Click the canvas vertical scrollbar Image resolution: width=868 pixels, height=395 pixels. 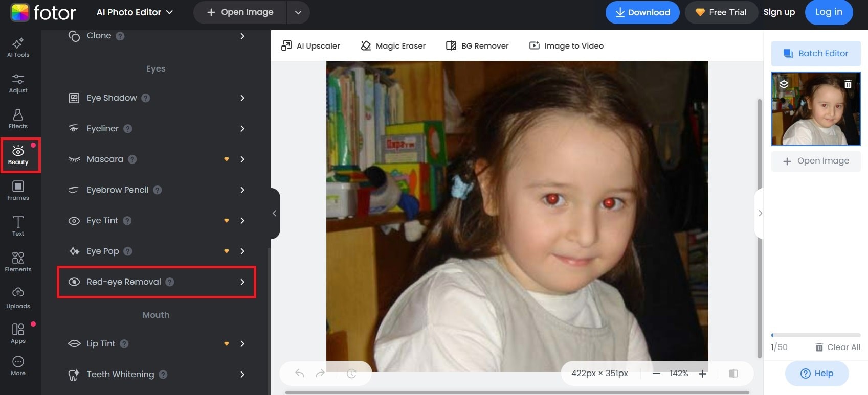759,228
